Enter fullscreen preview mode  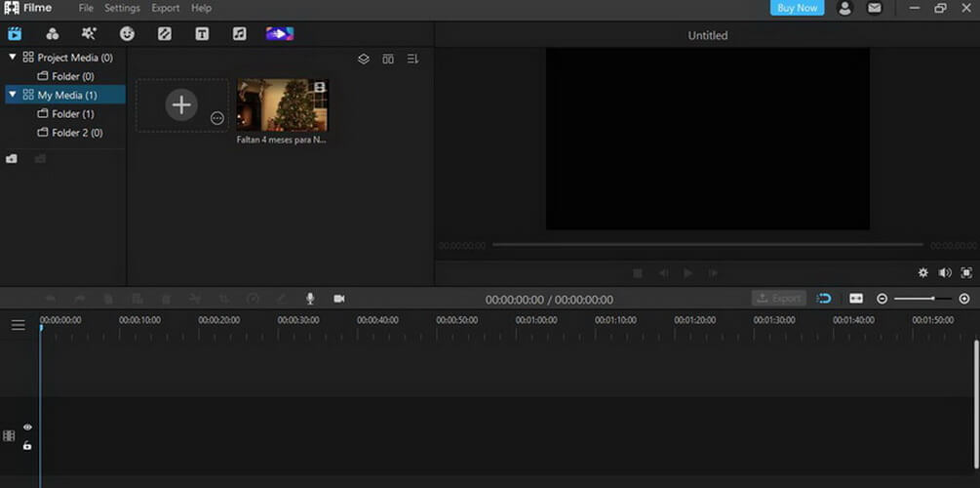(x=966, y=272)
